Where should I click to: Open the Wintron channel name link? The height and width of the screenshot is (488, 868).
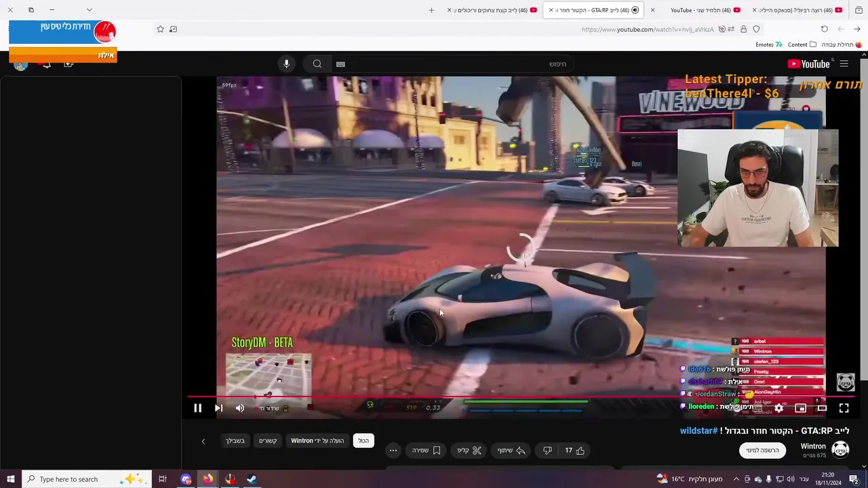click(x=813, y=446)
